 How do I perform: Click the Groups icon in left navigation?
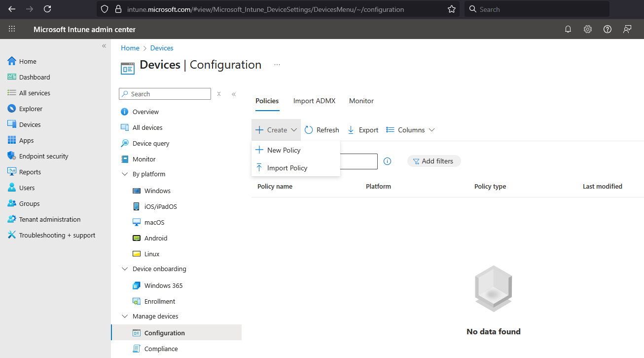[x=12, y=203]
